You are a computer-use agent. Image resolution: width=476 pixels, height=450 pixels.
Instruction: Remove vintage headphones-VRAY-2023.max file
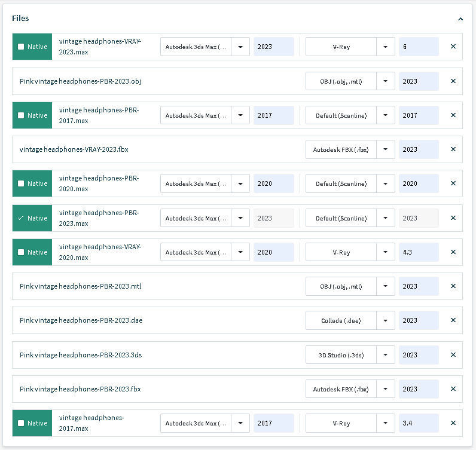(x=453, y=47)
